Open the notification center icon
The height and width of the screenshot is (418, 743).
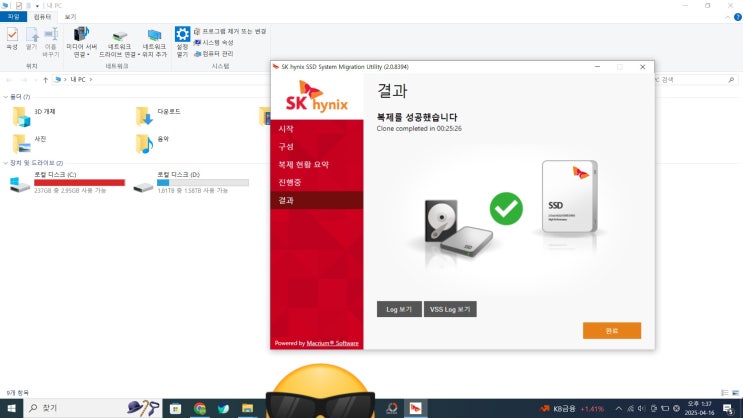(x=729, y=409)
